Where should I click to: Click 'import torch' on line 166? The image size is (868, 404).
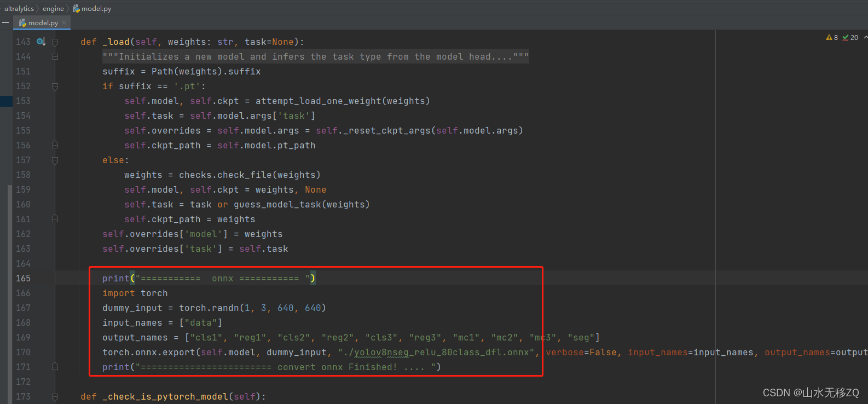[x=135, y=293]
